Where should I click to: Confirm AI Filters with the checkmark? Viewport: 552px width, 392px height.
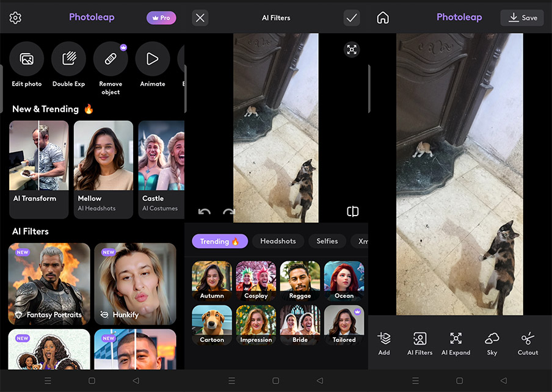tap(352, 18)
